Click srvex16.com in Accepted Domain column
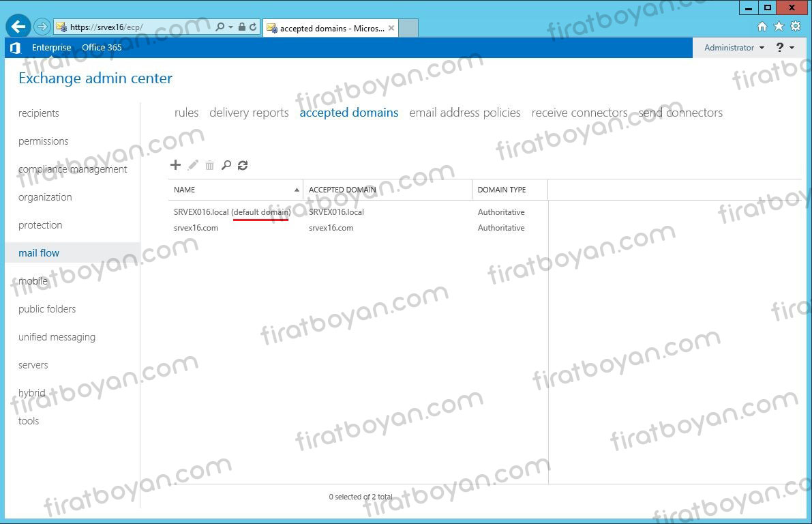The height and width of the screenshot is (524, 812). point(331,227)
